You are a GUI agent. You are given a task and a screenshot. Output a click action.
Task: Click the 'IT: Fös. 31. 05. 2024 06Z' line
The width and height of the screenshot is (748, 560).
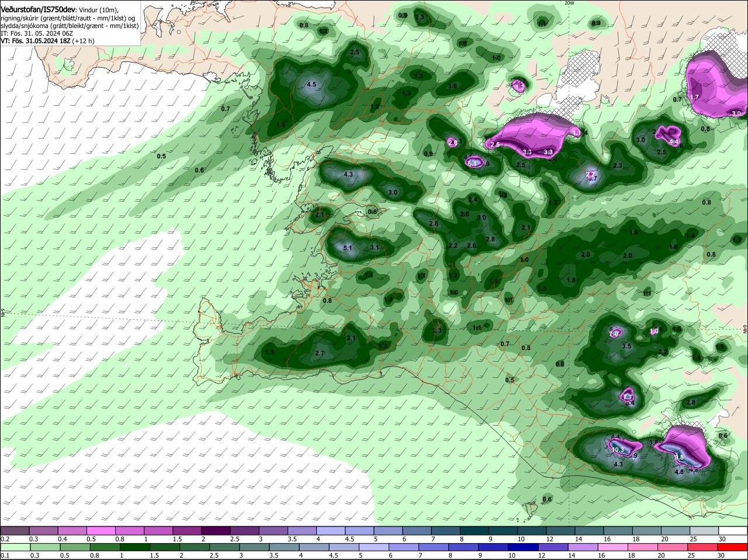tap(37, 33)
